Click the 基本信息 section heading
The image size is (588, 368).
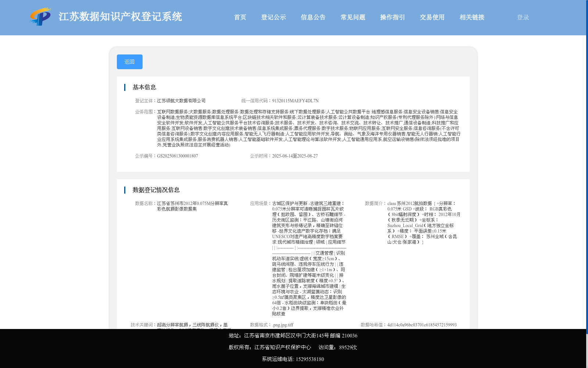tap(144, 87)
